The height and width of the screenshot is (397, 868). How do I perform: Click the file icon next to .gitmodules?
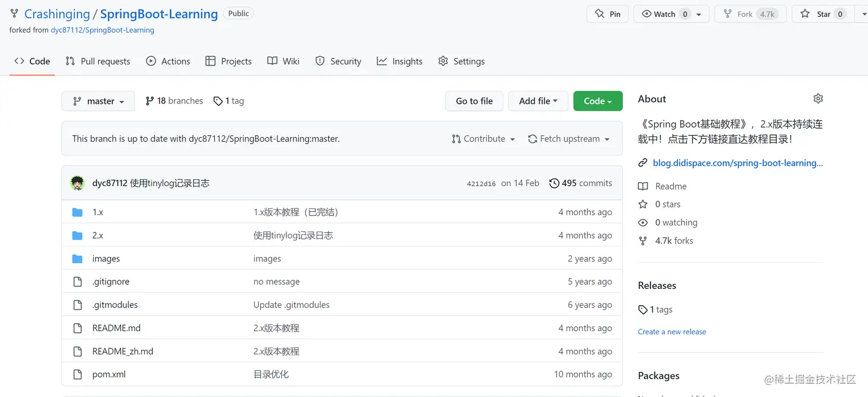tap(77, 305)
